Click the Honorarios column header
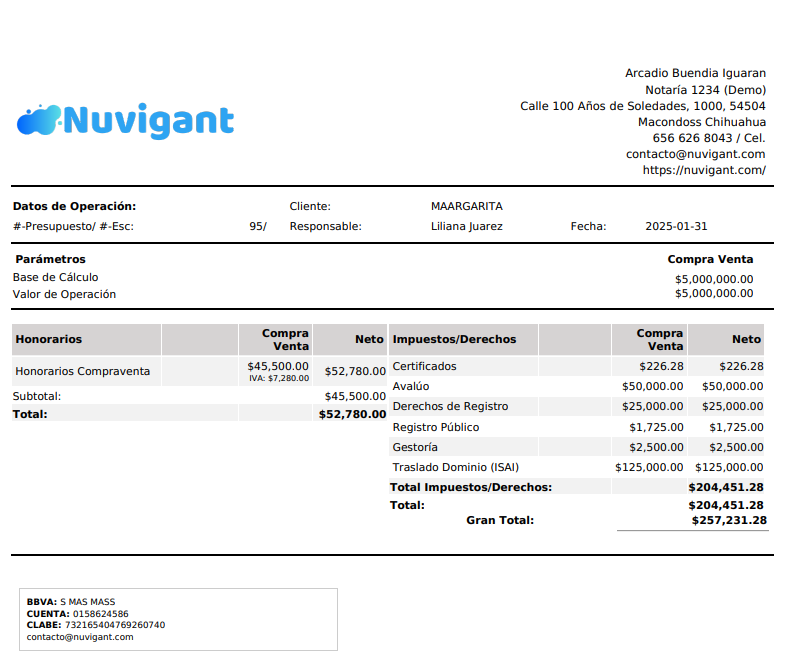785x654 pixels. [49, 339]
